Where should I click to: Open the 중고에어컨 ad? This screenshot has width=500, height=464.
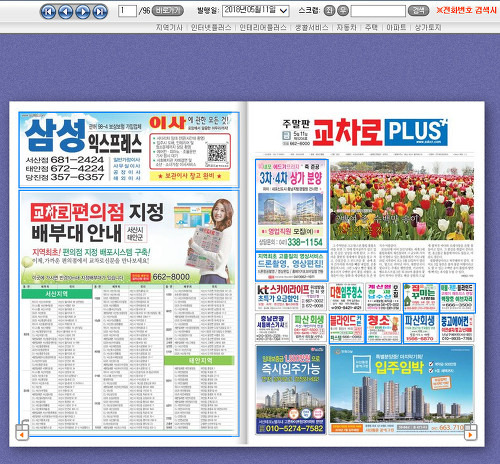457,328
